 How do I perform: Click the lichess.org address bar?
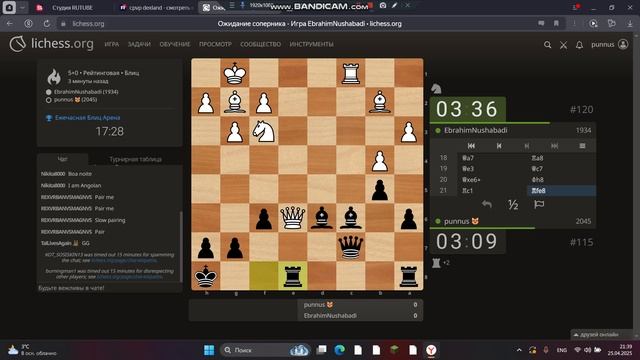click(309, 24)
